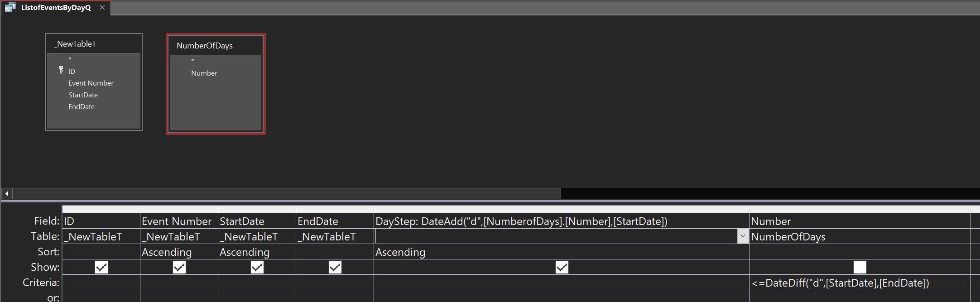Open the Sort cell of the StartDate column
This screenshot has height=302, width=980.
click(257, 252)
